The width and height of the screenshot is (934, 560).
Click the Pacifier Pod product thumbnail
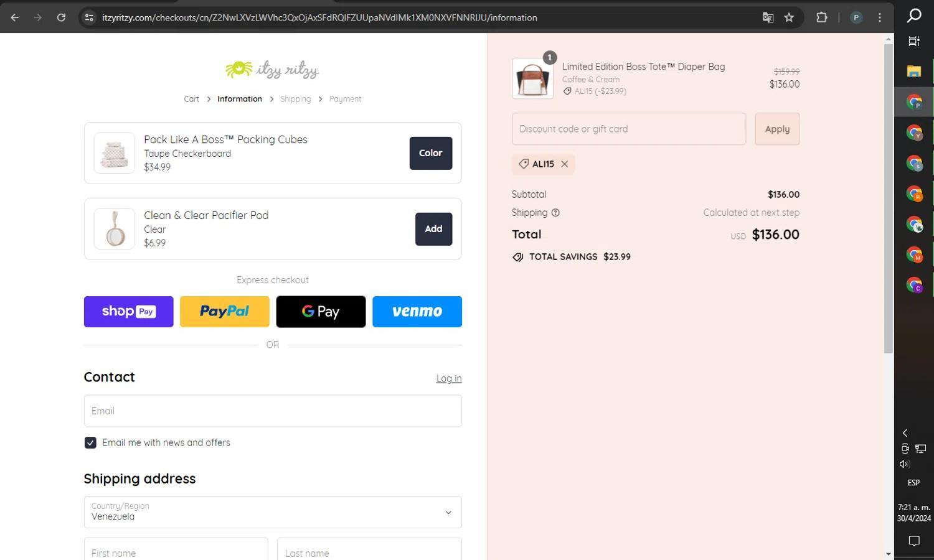(115, 229)
